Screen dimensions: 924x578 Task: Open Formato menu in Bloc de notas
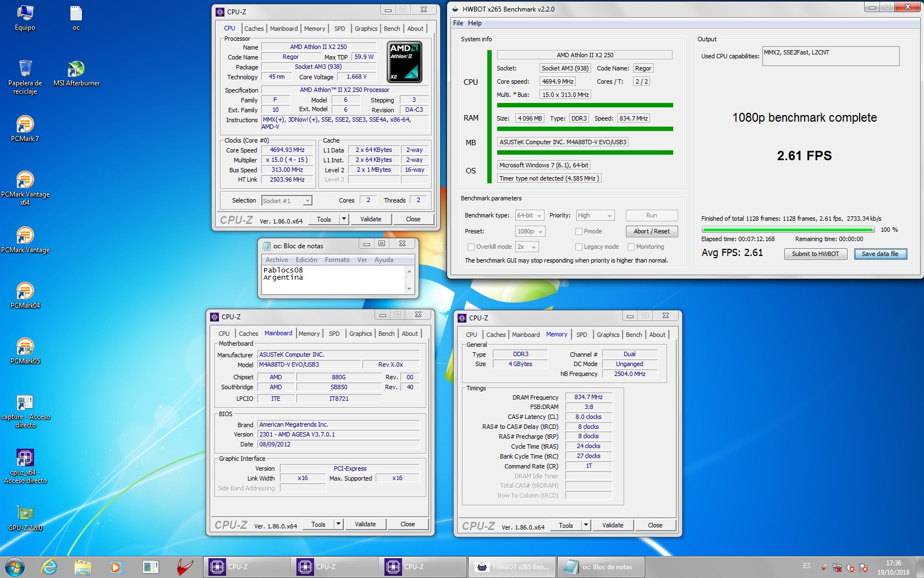coord(337,260)
